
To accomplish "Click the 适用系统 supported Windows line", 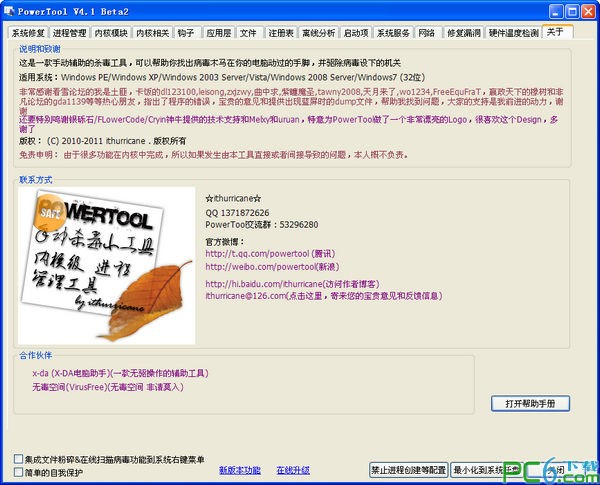I will coord(222,77).
